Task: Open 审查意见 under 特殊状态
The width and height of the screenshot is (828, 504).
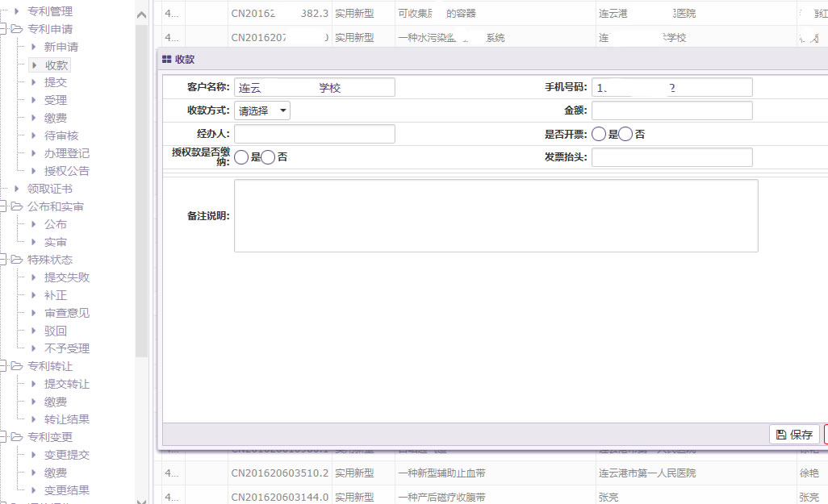Action: (x=67, y=313)
